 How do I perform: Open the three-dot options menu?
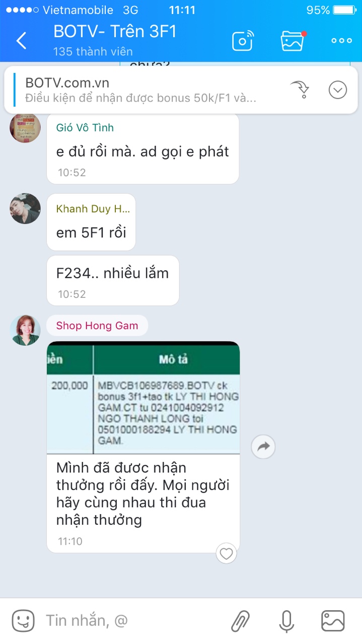341,41
